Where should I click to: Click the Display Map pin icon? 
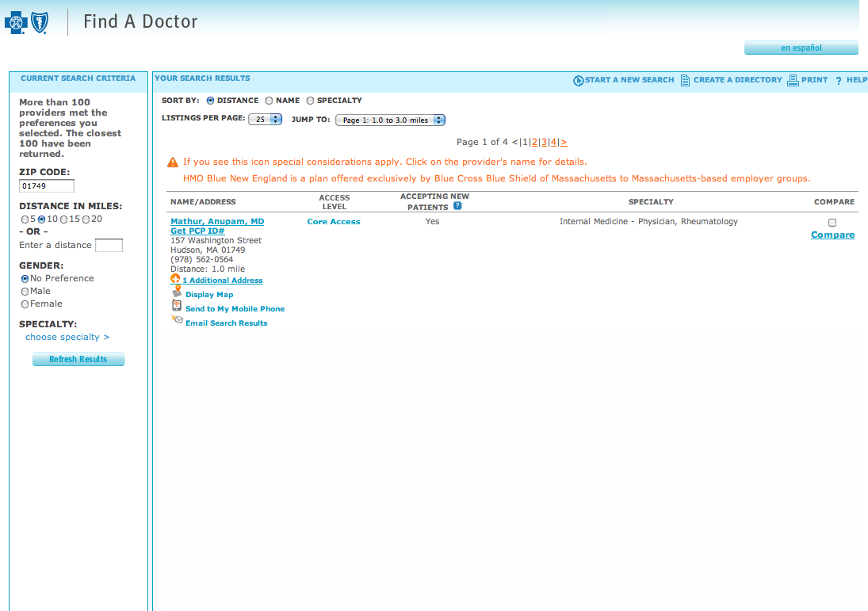(177, 292)
